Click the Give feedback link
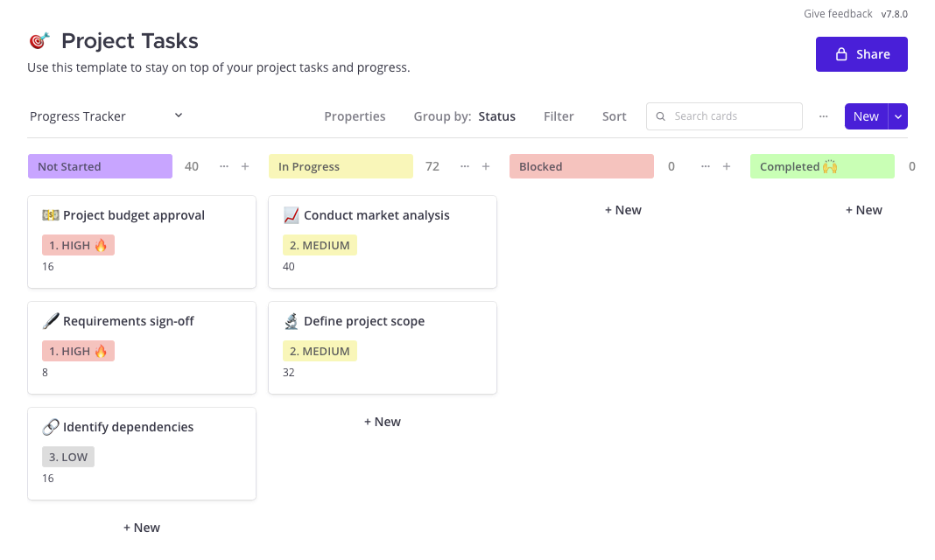The height and width of the screenshot is (560, 935). click(838, 14)
